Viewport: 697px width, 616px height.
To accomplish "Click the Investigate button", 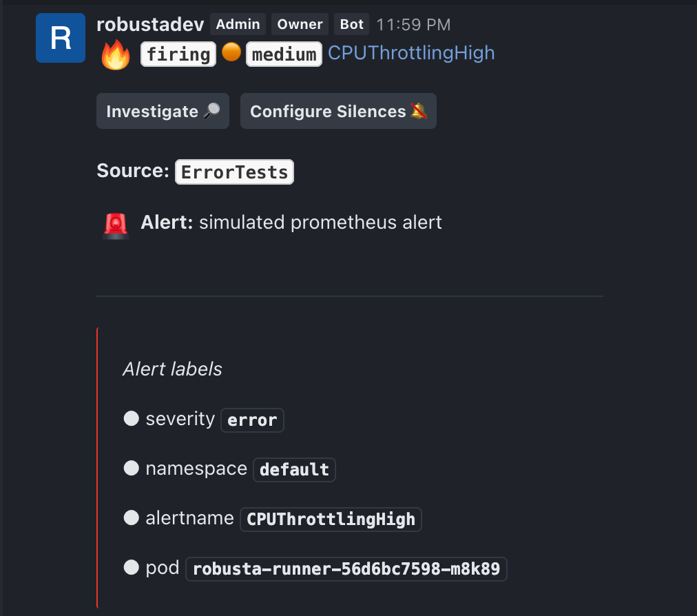I will [163, 111].
